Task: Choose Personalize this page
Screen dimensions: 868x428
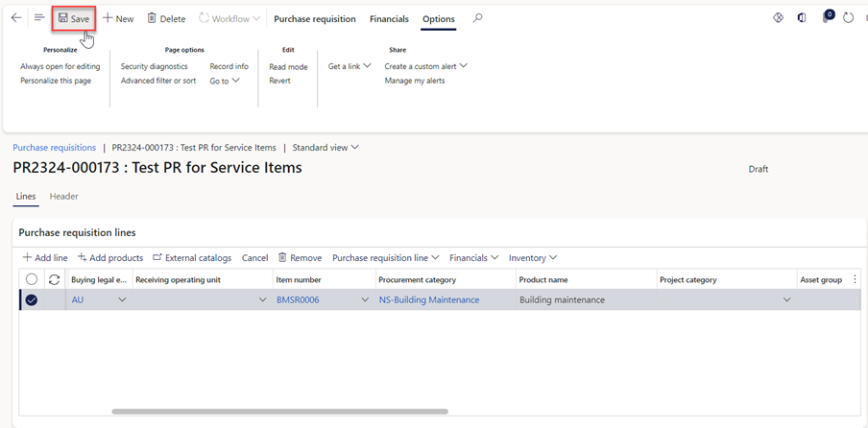Action: coord(56,81)
